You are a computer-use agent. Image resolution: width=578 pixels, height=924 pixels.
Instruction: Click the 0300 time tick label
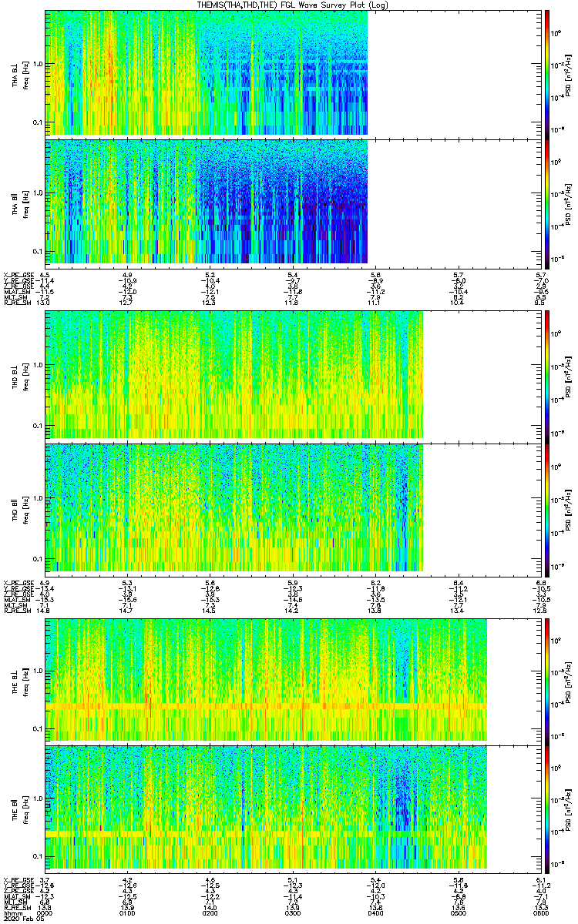pos(294,912)
